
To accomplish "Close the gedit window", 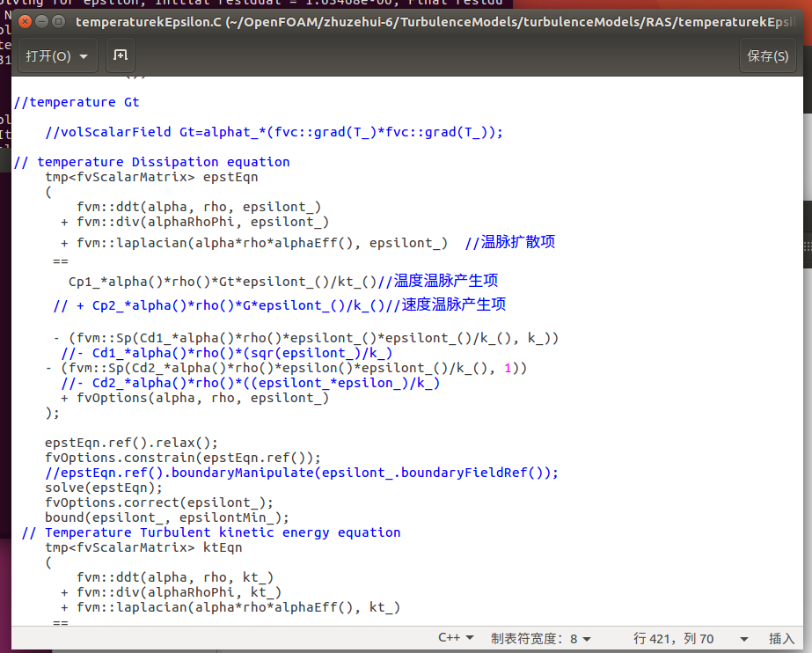I will [26, 22].
